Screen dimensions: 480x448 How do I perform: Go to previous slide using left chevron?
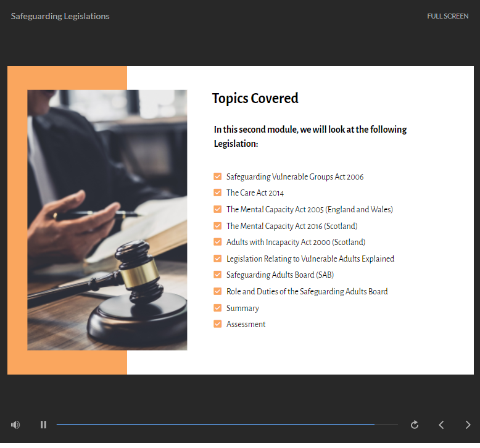tap(441, 425)
